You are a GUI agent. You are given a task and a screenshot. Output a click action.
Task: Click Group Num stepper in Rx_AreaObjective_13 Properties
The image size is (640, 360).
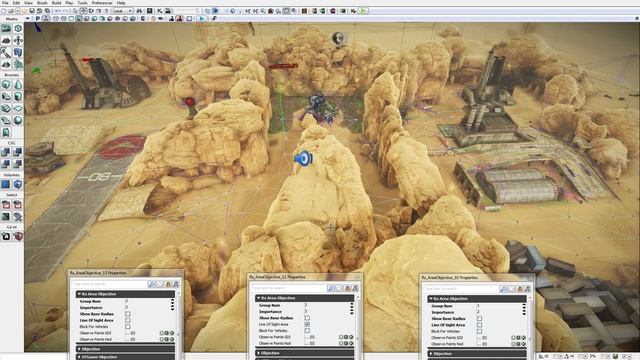coord(172,301)
